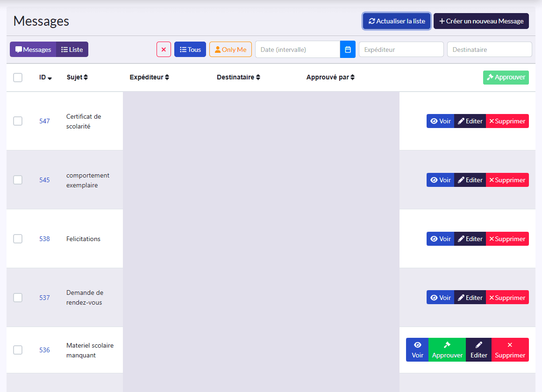The height and width of the screenshot is (392, 542).
Task: Click subject text Felicitations
Action: click(83, 239)
